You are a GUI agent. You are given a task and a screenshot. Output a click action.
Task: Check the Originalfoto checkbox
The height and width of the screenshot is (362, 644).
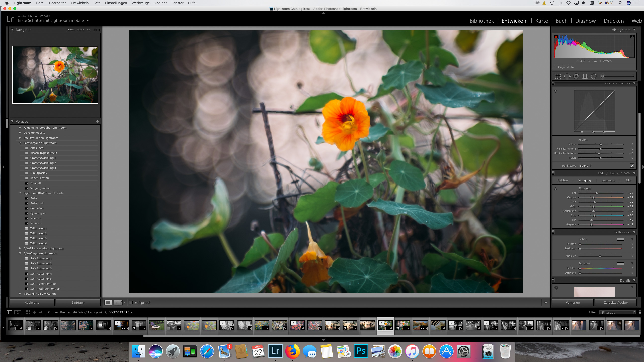[555, 67]
